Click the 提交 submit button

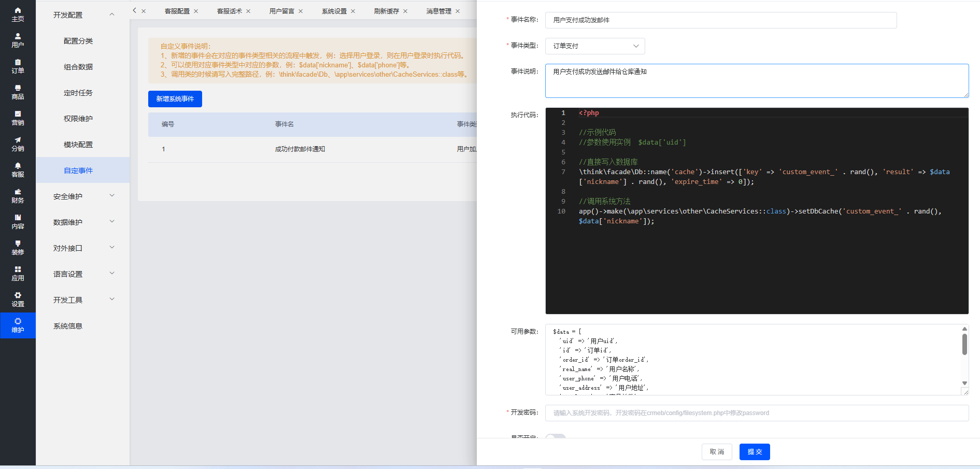(754, 452)
